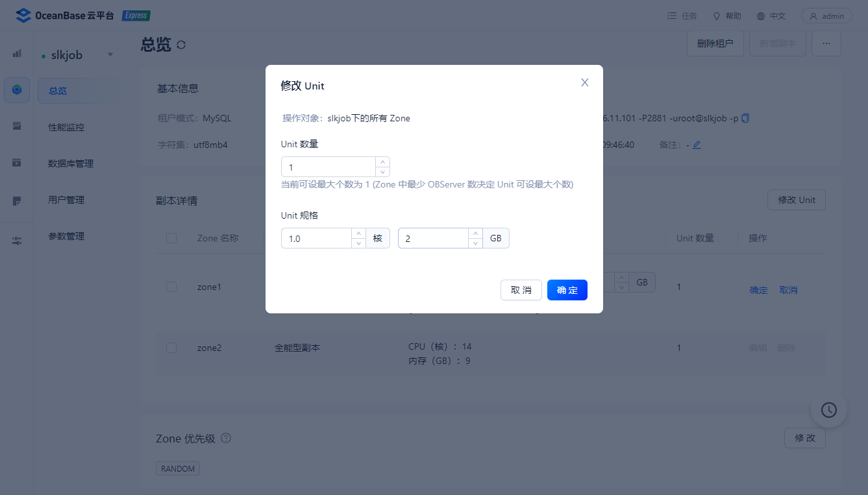Increase the CPU 核 value

(358, 233)
